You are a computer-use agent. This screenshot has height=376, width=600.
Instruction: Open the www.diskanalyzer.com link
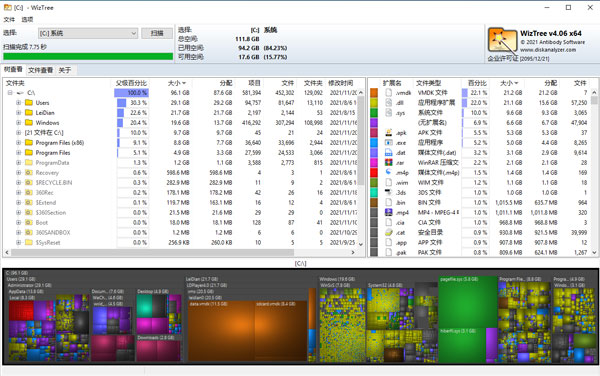[x=548, y=50]
